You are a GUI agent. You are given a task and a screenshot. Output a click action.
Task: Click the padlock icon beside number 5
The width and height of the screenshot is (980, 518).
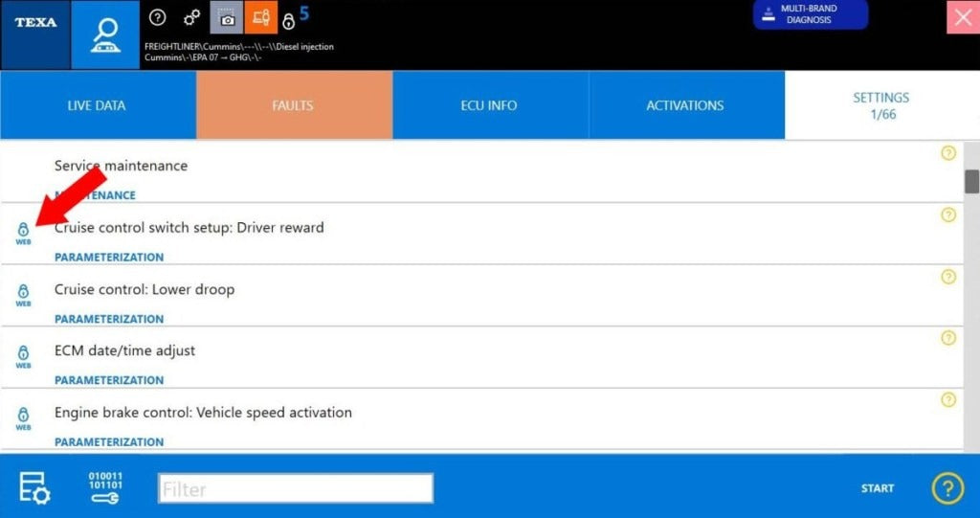(288, 20)
